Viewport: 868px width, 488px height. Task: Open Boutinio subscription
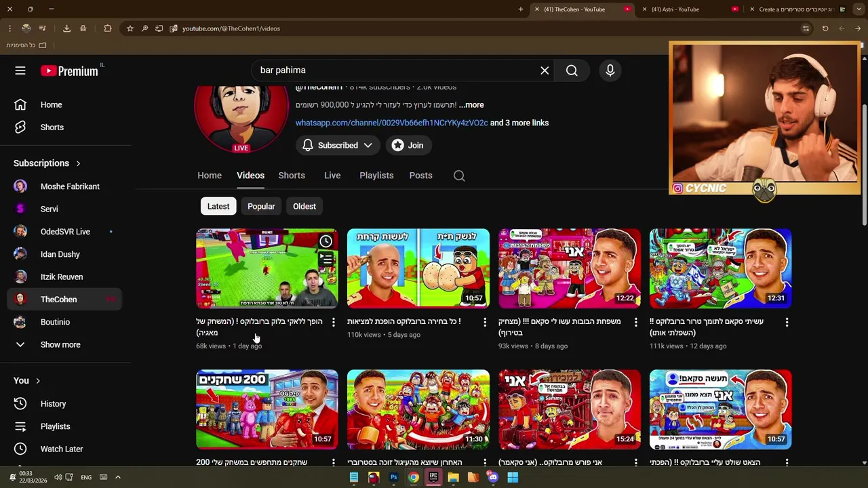[x=64, y=322]
